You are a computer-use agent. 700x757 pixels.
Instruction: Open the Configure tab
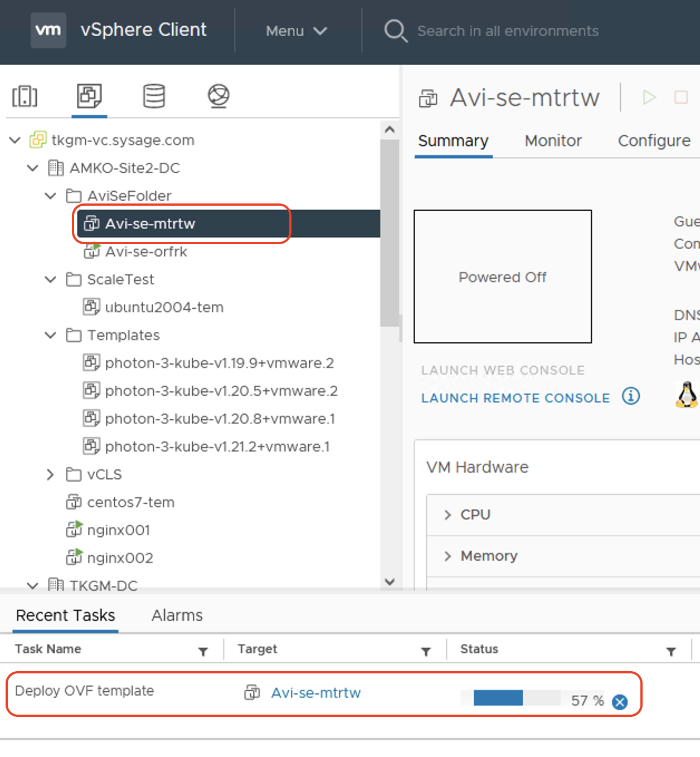pyautogui.click(x=654, y=141)
